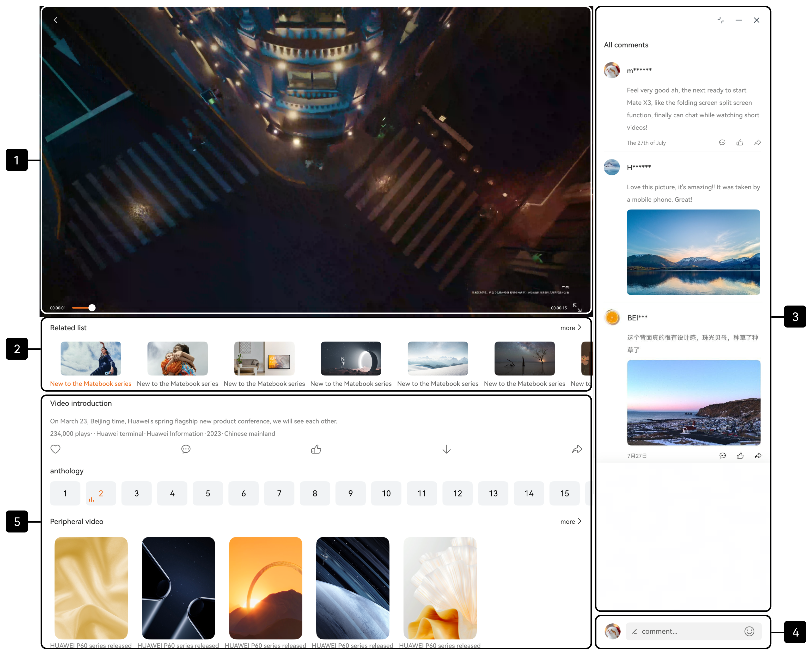
Task: Select anthology episode 3
Action: [136, 493]
